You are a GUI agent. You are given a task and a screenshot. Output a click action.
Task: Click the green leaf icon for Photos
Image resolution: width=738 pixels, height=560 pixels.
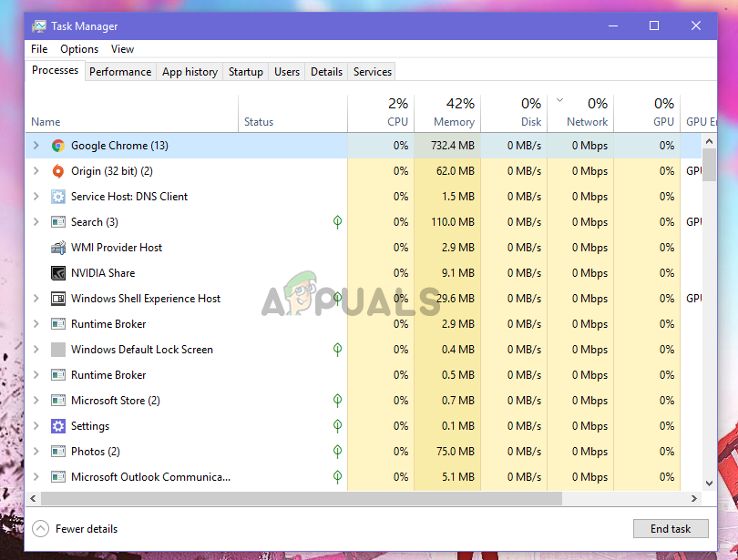tap(337, 452)
